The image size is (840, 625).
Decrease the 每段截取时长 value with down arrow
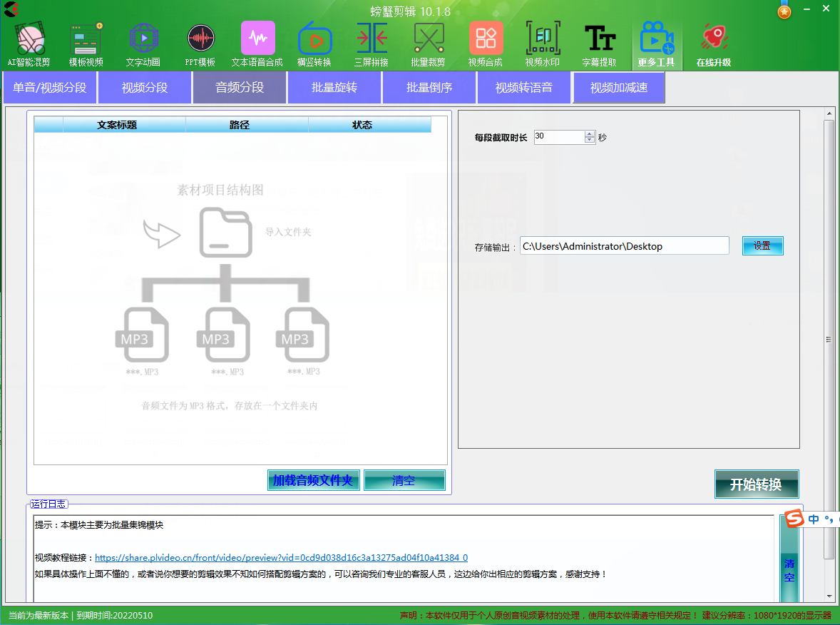589,141
